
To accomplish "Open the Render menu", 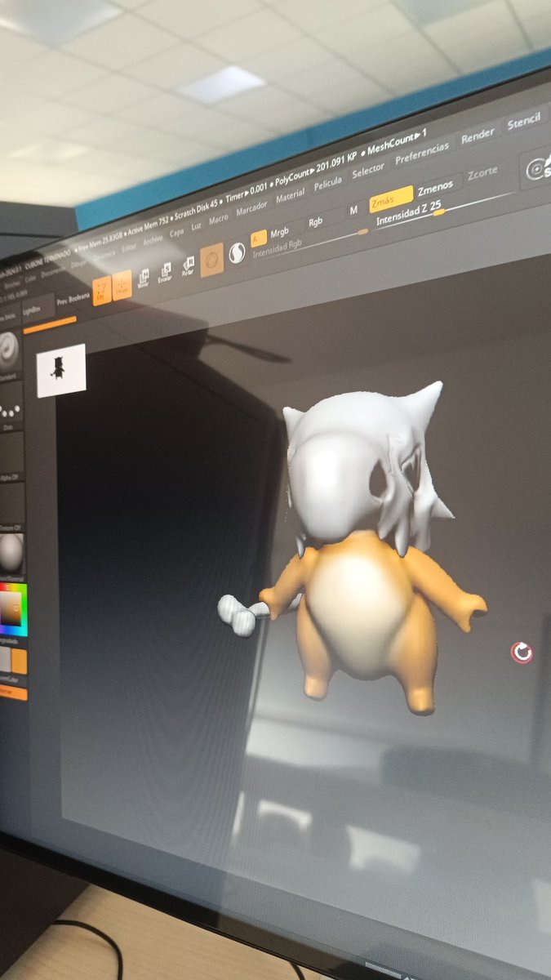I will 478,136.
